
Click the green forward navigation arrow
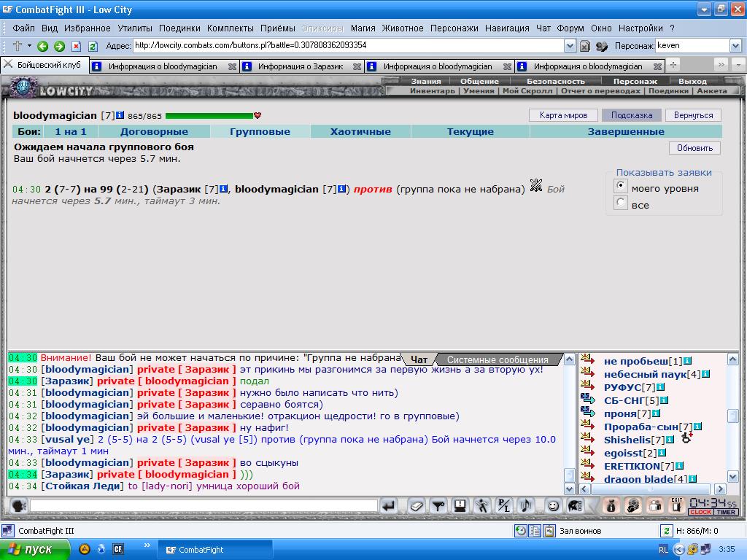coord(60,46)
